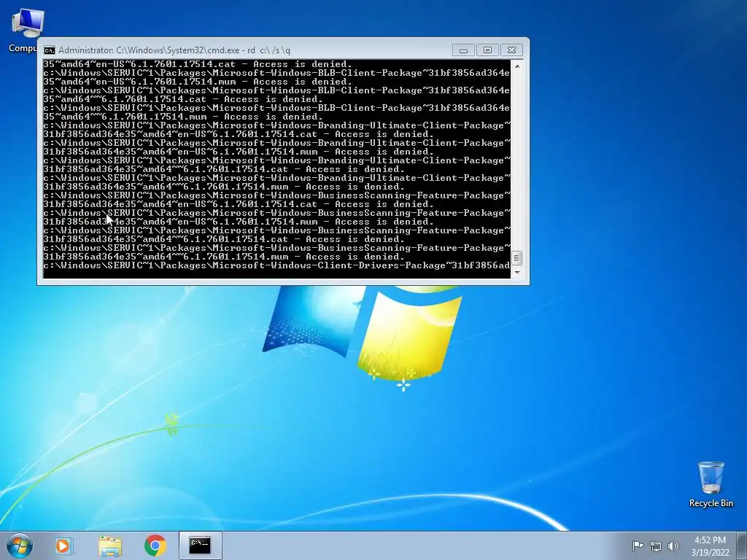Click the console scrollbar up arrow
Screen dimensions: 747x560
click(517, 66)
